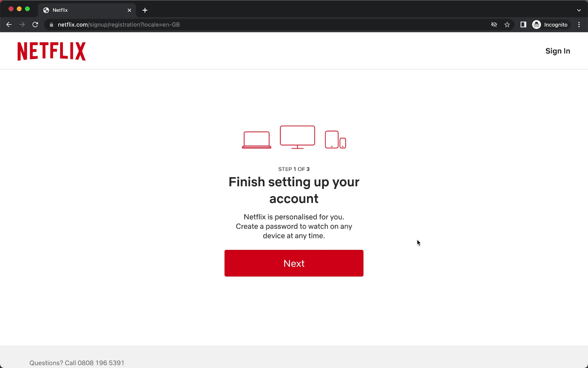The width and height of the screenshot is (588, 368).
Task: Click the red Next button
Action: (294, 263)
